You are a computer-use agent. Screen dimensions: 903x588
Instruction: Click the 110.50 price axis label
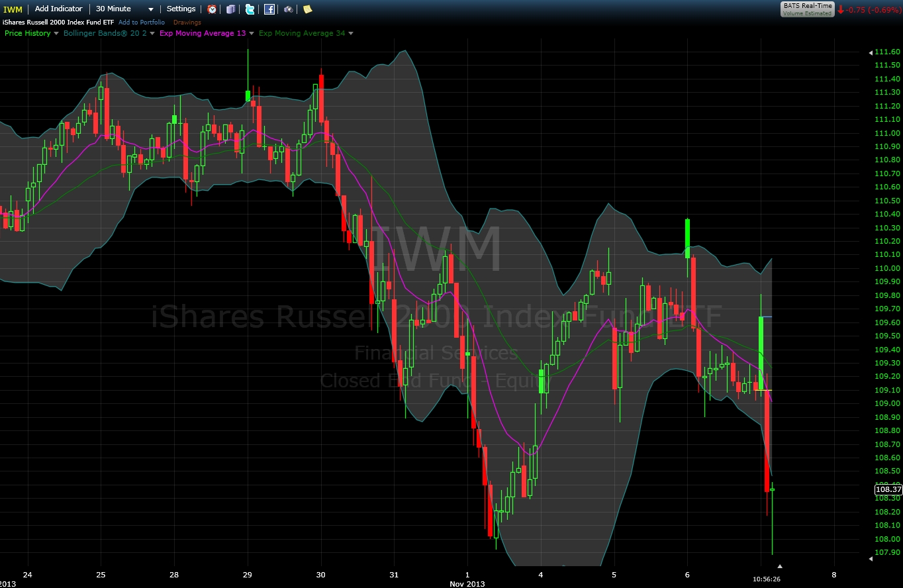[887, 201]
